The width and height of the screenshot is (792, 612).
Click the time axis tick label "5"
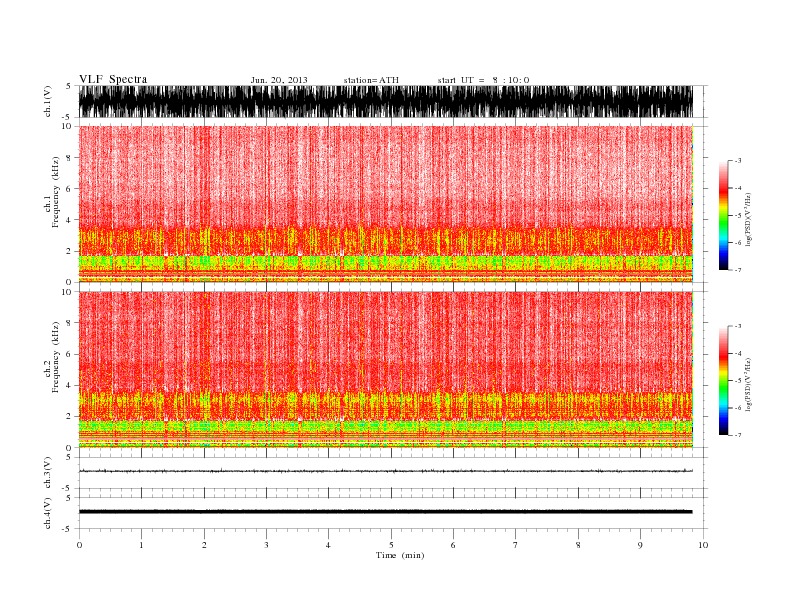coord(391,545)
